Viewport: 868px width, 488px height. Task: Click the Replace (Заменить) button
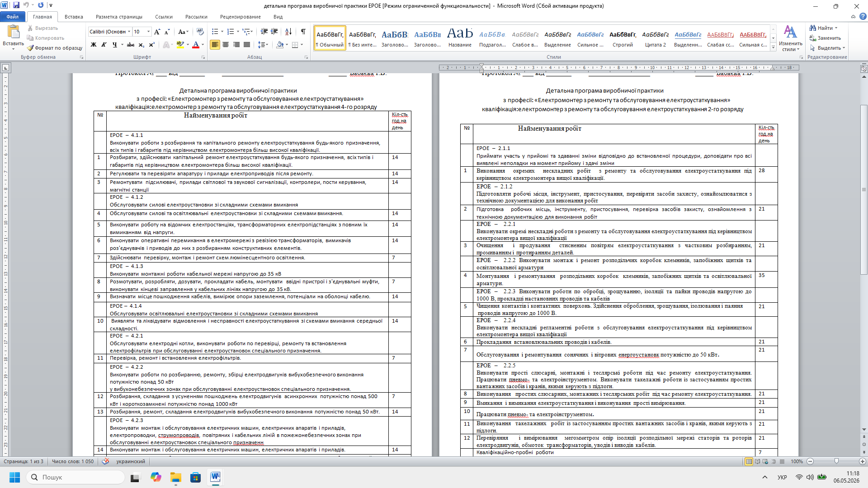tap(825, 38)
